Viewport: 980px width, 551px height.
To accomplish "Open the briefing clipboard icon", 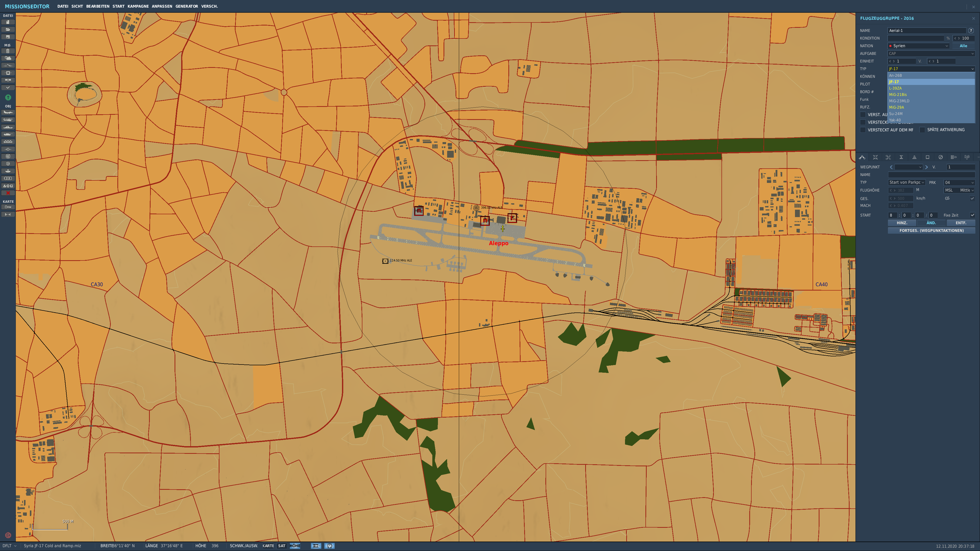I will [8, 51].
